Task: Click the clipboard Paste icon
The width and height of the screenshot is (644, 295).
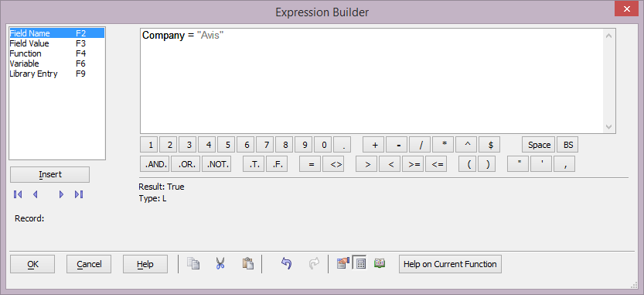Action: point(247,264)
